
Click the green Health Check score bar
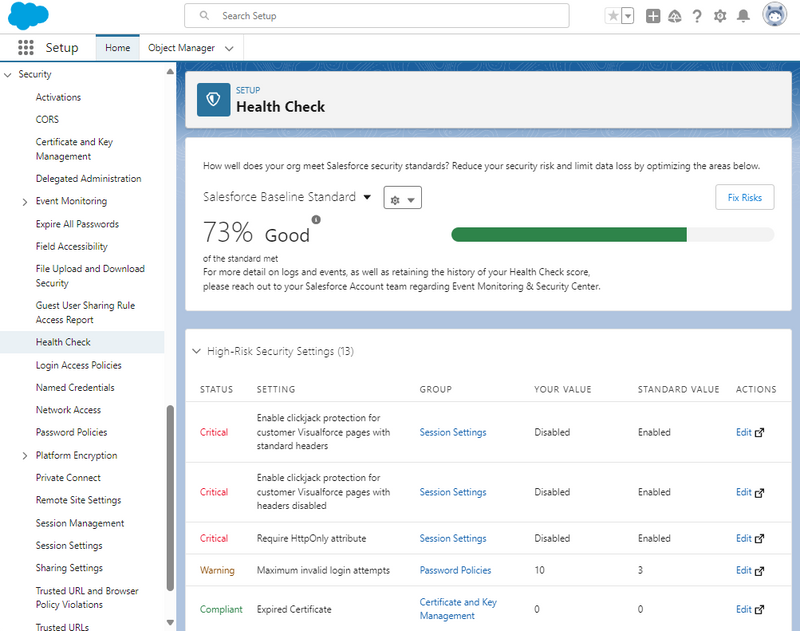569,235
